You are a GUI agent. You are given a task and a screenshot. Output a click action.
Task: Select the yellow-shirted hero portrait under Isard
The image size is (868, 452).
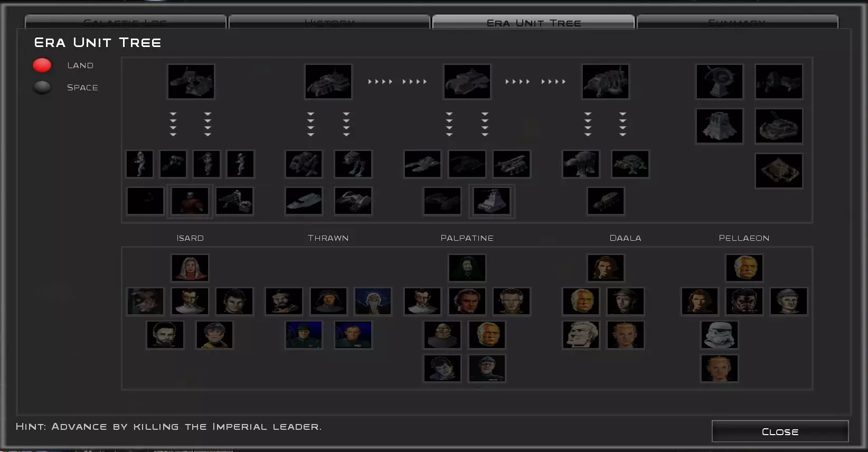215,335
